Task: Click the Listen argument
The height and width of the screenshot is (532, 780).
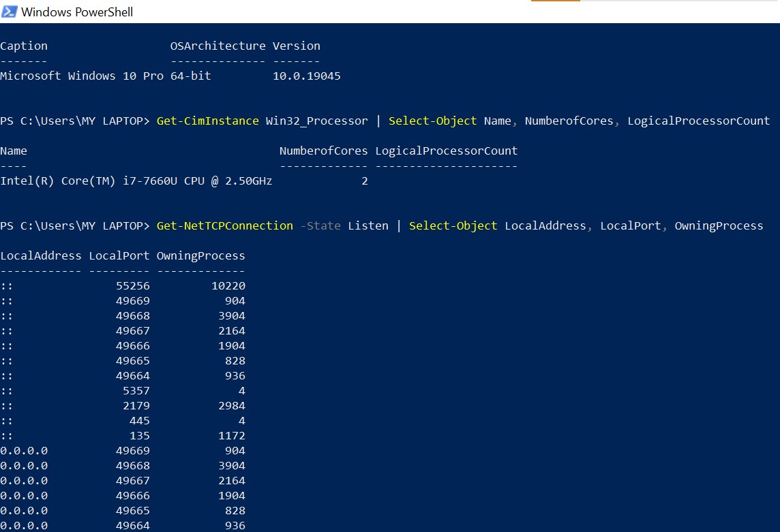Action: (x=368, y=225)
